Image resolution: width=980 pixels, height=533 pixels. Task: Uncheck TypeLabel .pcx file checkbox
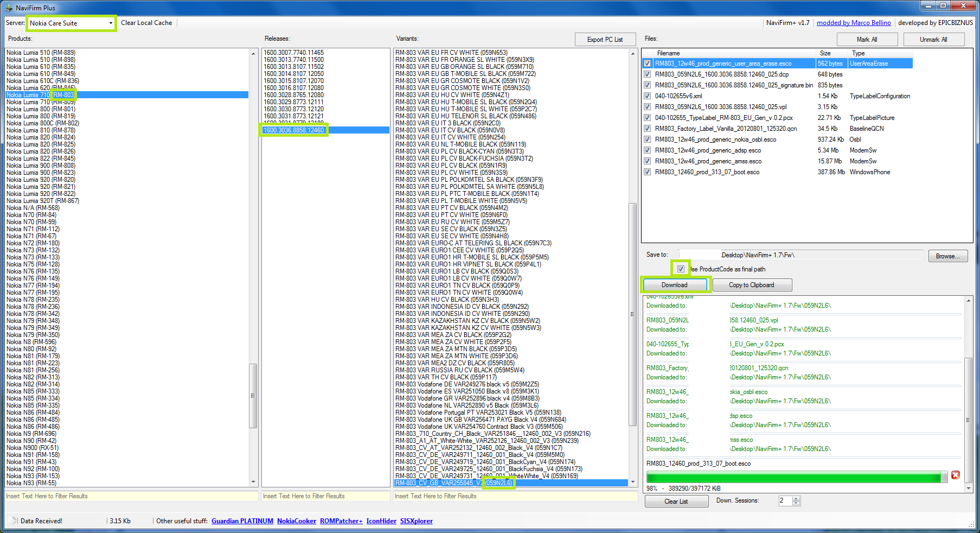647,118
